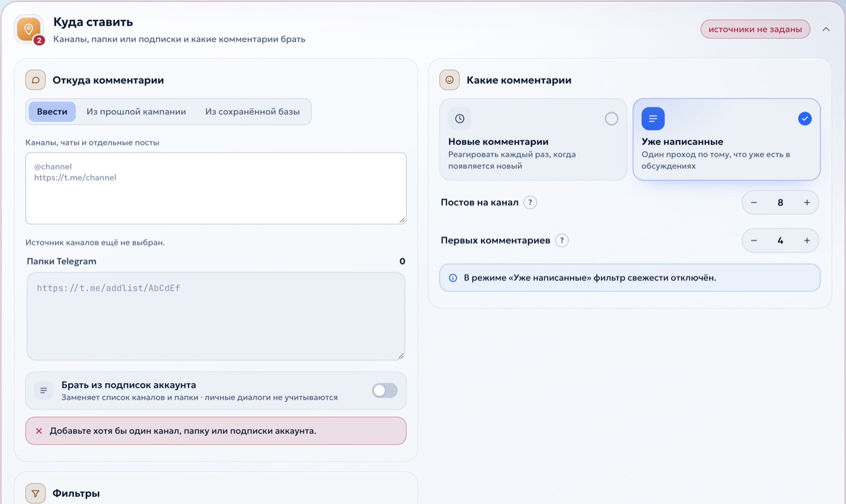
Task: Click the Постов на канал value 8
Action: pos(780,202)
